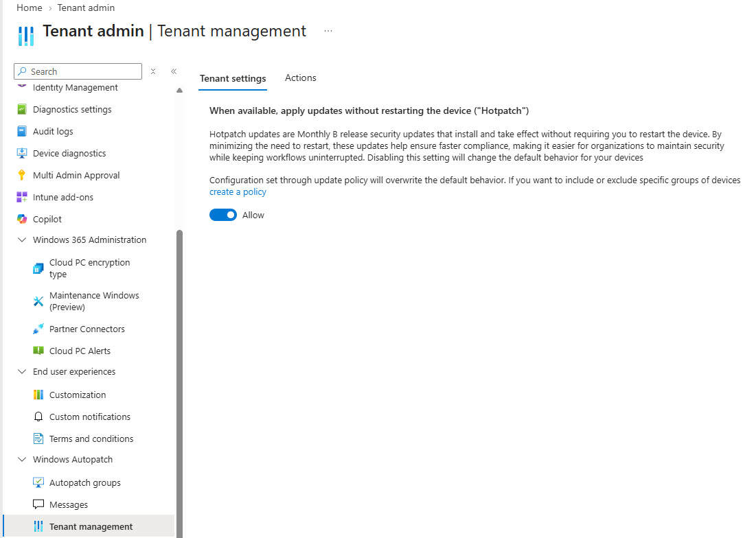This screenshot has height=538, width=756.
Task: Open Intune add-ons label
Action: [x=63, y=197]
